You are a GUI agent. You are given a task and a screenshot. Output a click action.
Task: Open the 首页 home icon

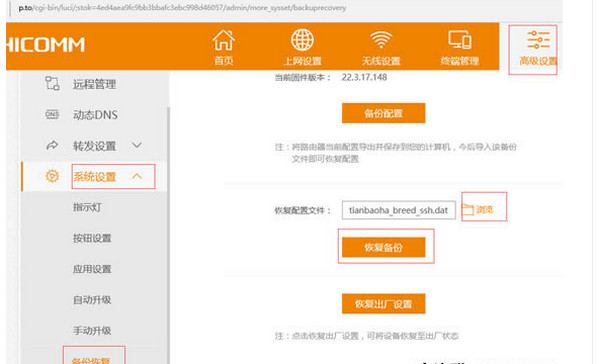click(223, 40)
